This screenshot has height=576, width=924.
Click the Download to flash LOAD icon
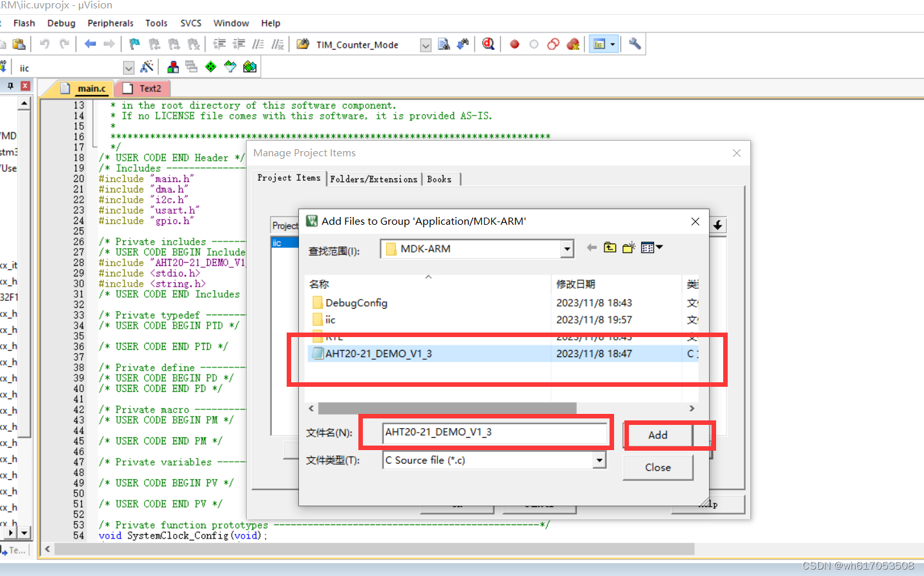[x=3, y=67]
